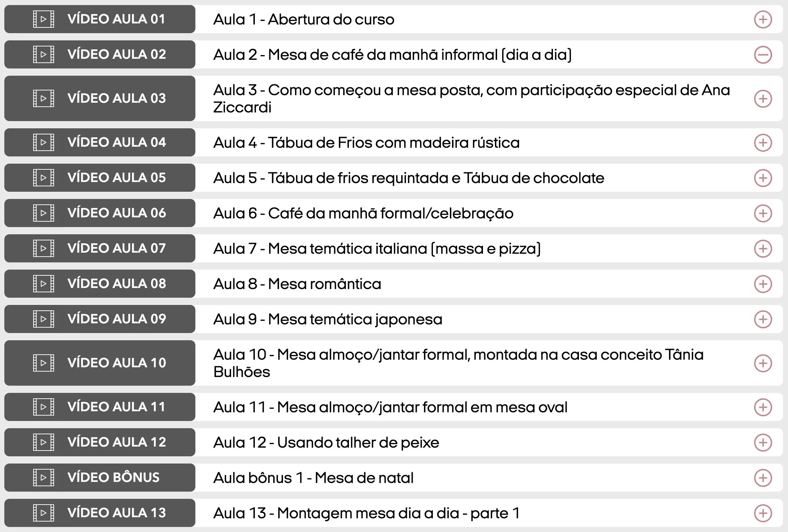Click the film icon next to VÍDEO AULA 05

[x=44, y=178]
